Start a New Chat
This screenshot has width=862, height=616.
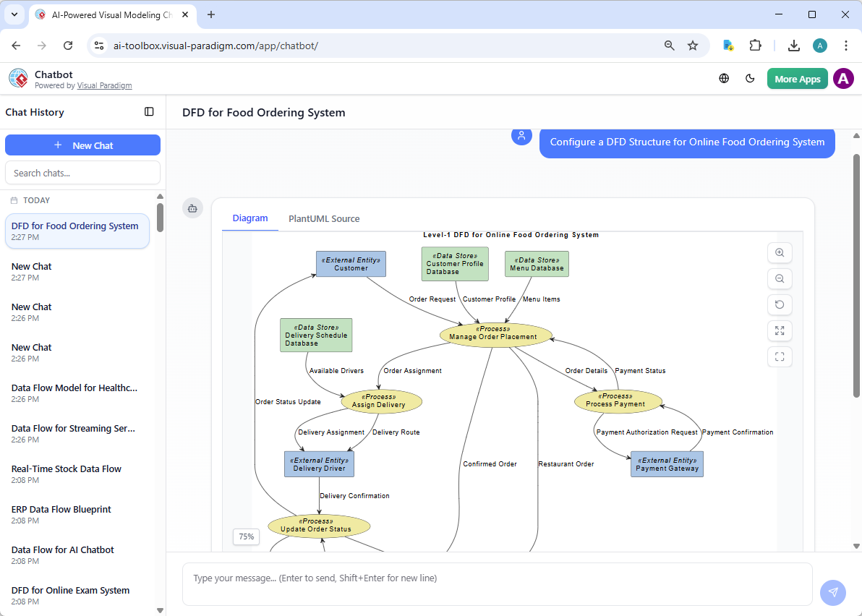pos(82,145)
